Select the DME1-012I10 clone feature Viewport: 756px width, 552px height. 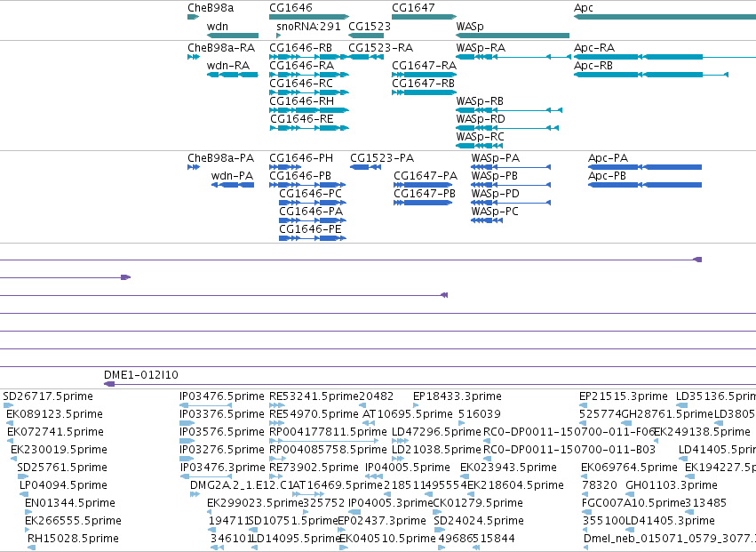click(x=430, y=384)
